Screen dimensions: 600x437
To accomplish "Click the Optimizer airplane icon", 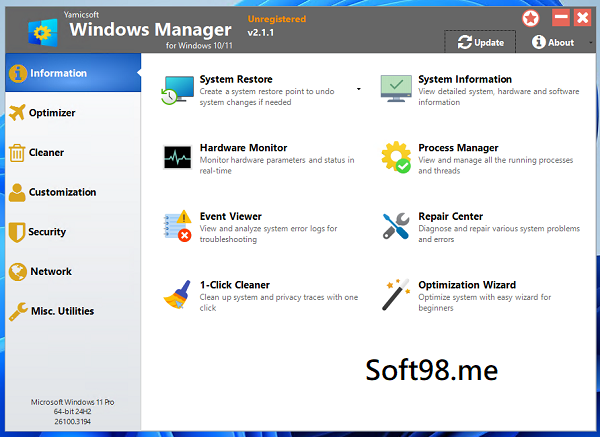I will point(17,113).
